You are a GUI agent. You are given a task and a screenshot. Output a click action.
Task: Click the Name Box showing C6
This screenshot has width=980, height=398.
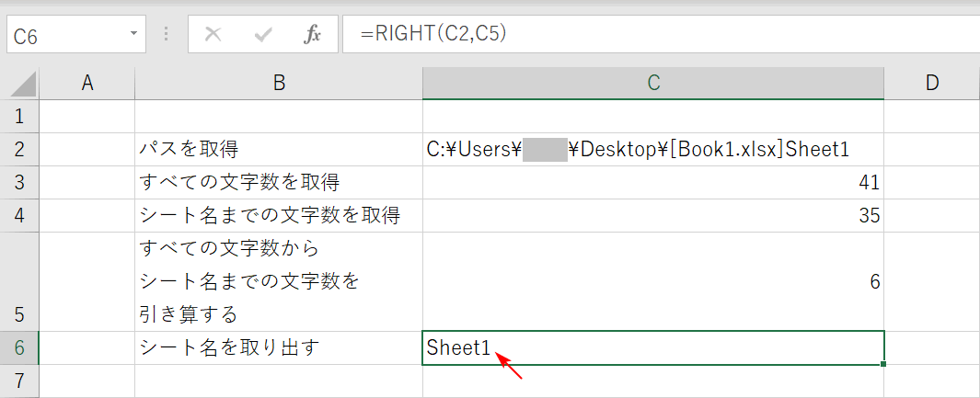coord(64,36)
